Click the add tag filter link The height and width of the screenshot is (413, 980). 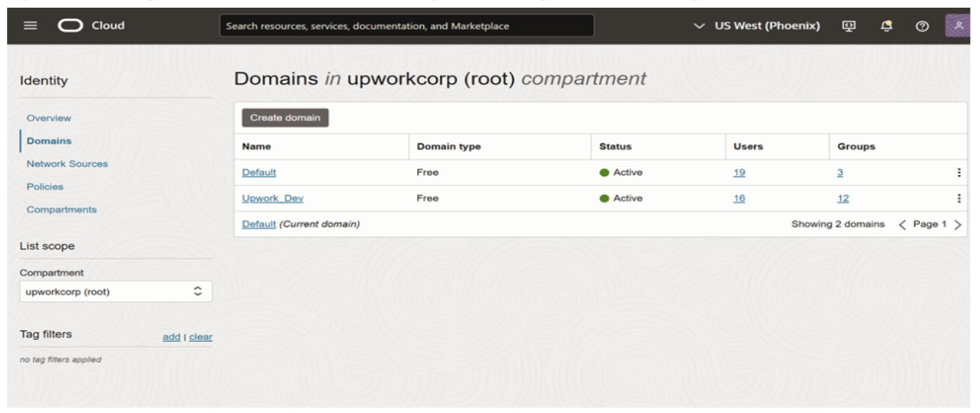(x=171, y=337)
